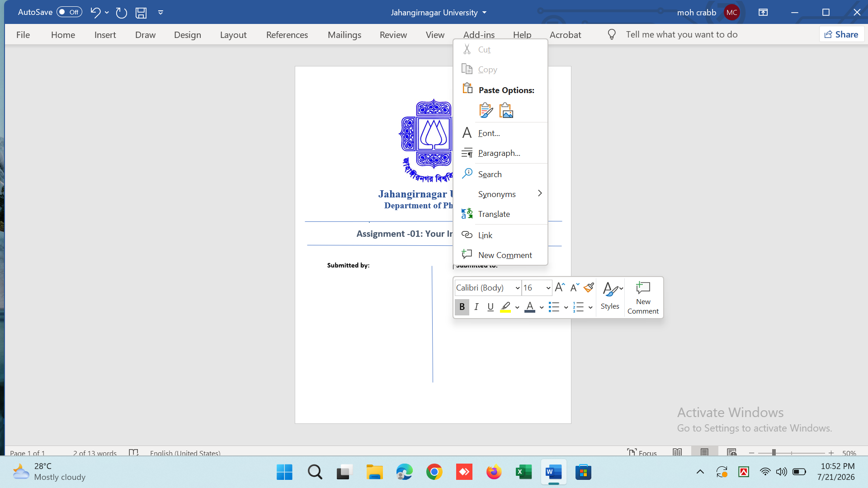Screen dimensions: 868x488
Task: Click the Redo/Repeat icon
Action: coord(121,13)
